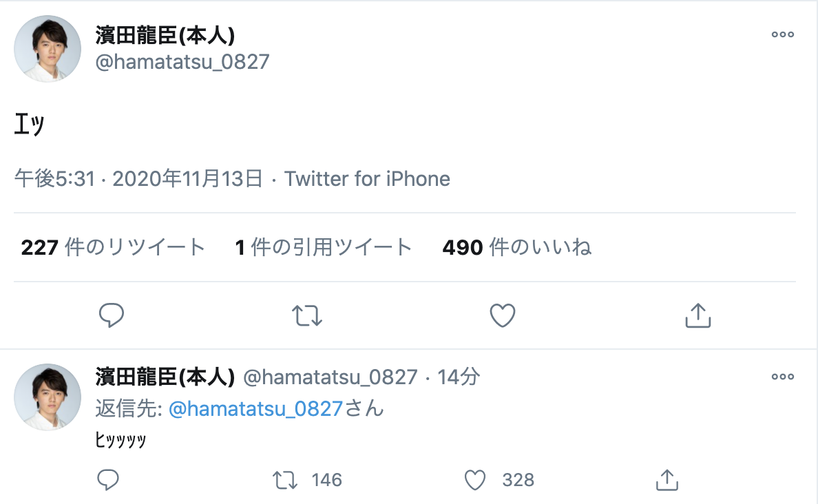Open the 14分 timestamp on the reply
818x504 pixels.
click(x=459, y=377)
